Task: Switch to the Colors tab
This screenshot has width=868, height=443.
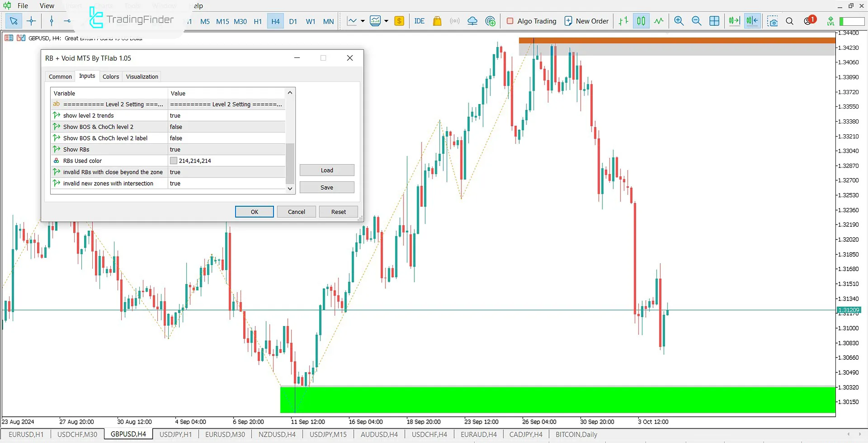Action: pos(111,76)
